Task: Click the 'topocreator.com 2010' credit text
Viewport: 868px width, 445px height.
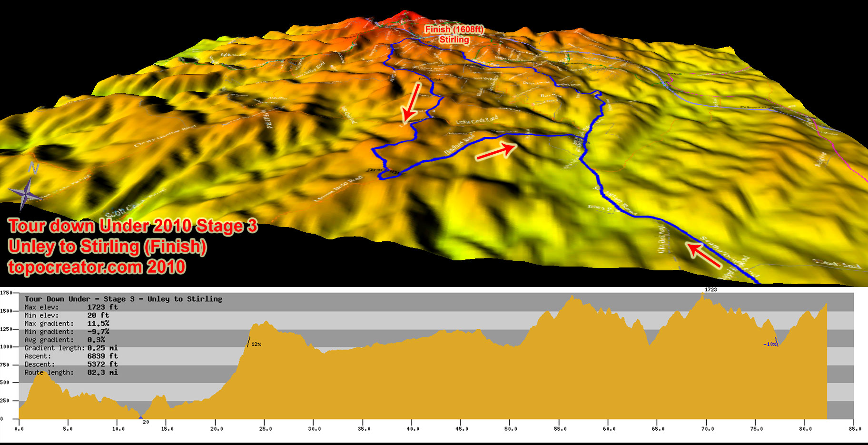Action: pos(97,267)
